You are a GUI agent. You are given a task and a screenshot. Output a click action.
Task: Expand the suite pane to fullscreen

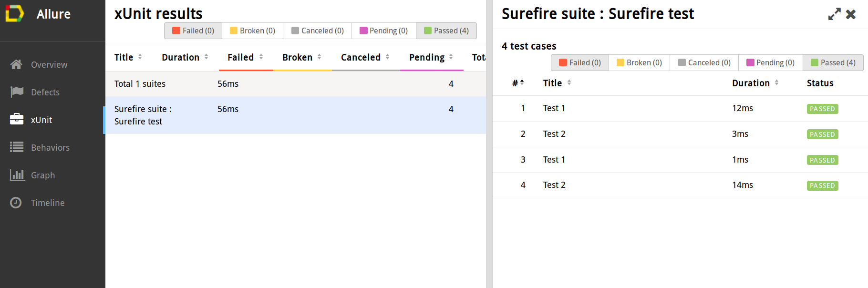click(834, 14)
